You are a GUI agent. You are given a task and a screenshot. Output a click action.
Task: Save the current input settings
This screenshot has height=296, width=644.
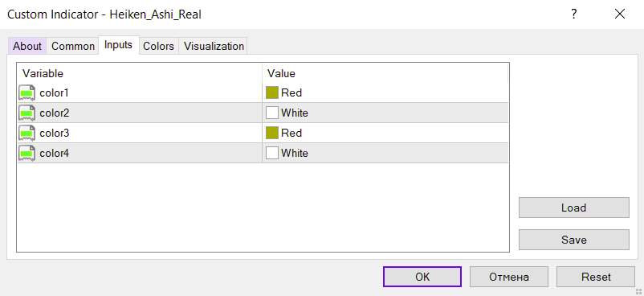pos(574,240)
